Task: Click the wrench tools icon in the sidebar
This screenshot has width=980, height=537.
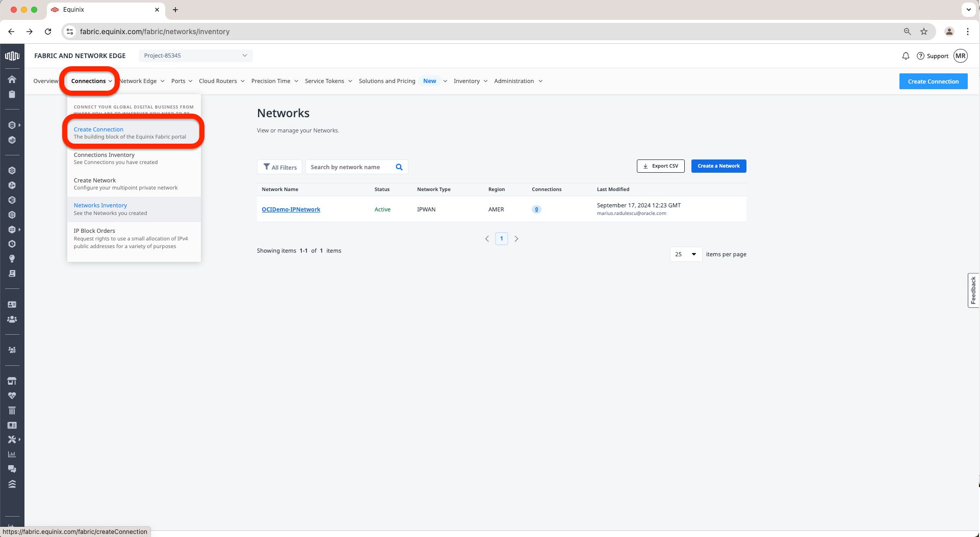Action: (12, 440)
